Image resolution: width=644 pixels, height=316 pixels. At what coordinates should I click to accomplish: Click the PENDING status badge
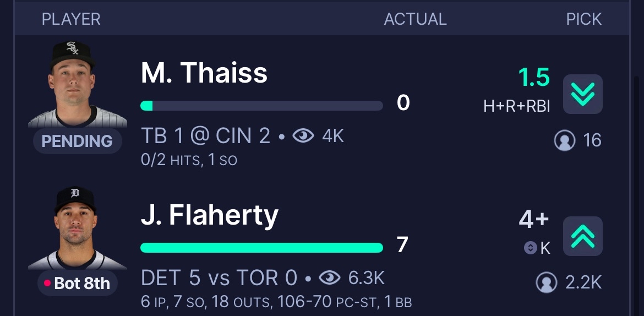coord(77,141)
